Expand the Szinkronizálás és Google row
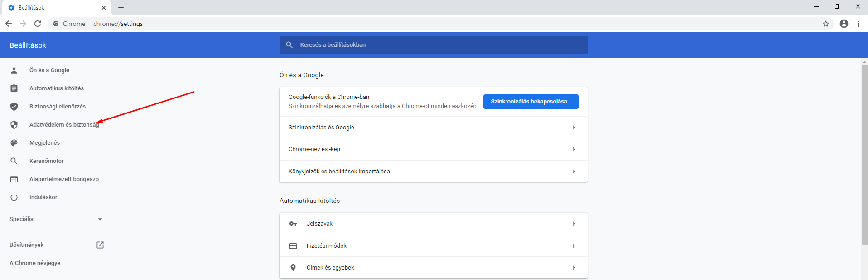Screen dimensions: 868x280 point(433,128)
